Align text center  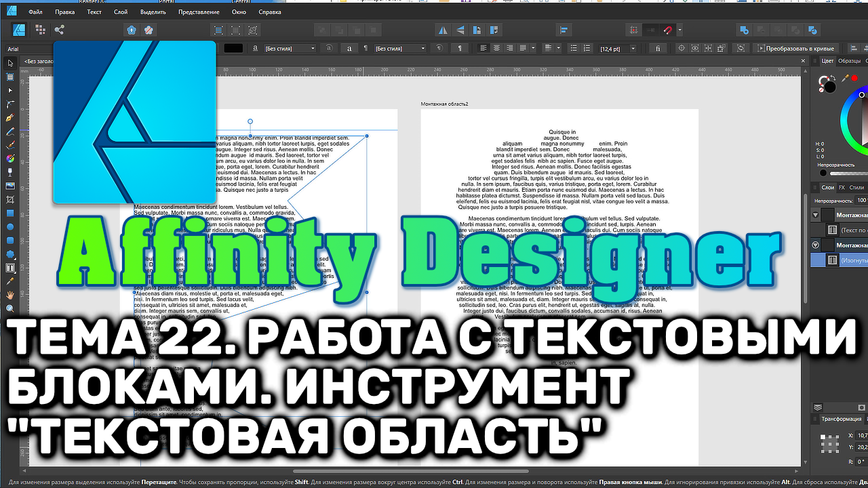point(496,48)
